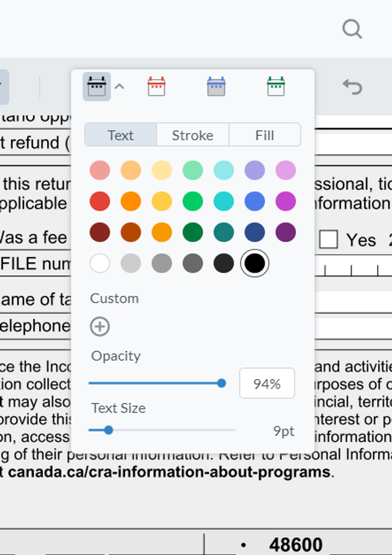The width and height of the screenshot is (392, 555).
Task: Switch to the Text color tab
Action: (121, 135)
